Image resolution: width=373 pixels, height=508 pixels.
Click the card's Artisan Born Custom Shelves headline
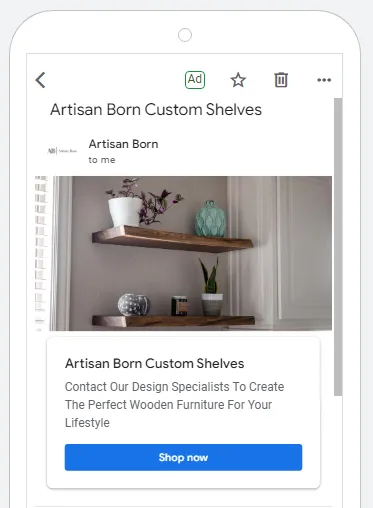click(x=155, y=363)
